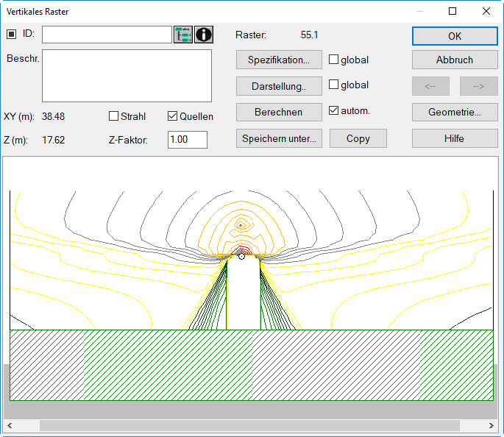
Task: Click into the Beschr. description box
Action: click(x=127, y=76)
